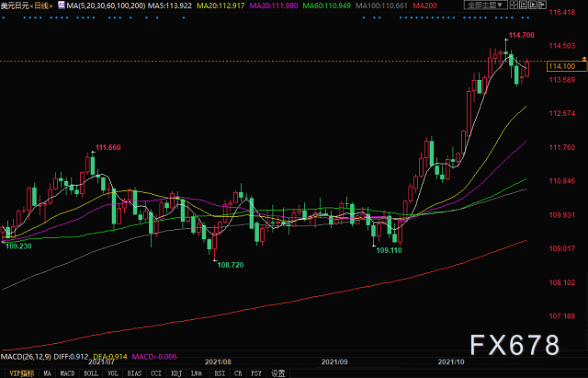Click the current price tag 114.100

coord(566,66)
